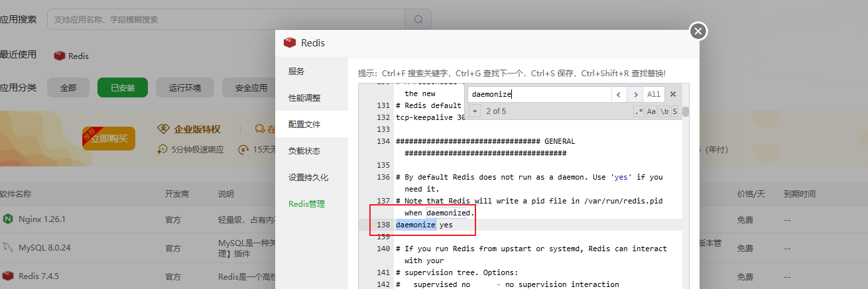The height and width of the screenshot is (289, 868).
Task: Click the Redis 7.4.5 logo icon
Action: pos(8,276)
